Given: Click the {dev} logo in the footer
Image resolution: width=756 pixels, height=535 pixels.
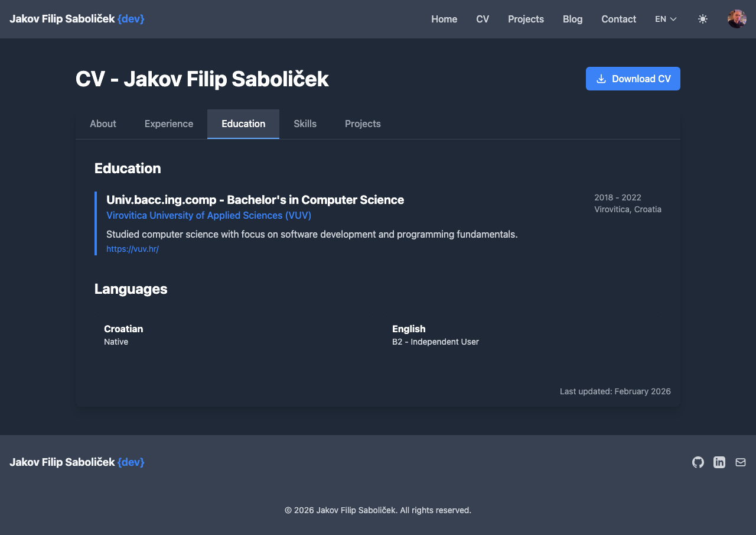Looking at the screenshot, I should [x=131, y=462].
